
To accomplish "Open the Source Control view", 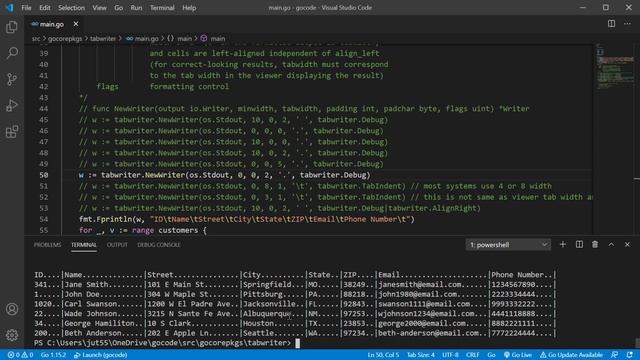I will [12, 79].
